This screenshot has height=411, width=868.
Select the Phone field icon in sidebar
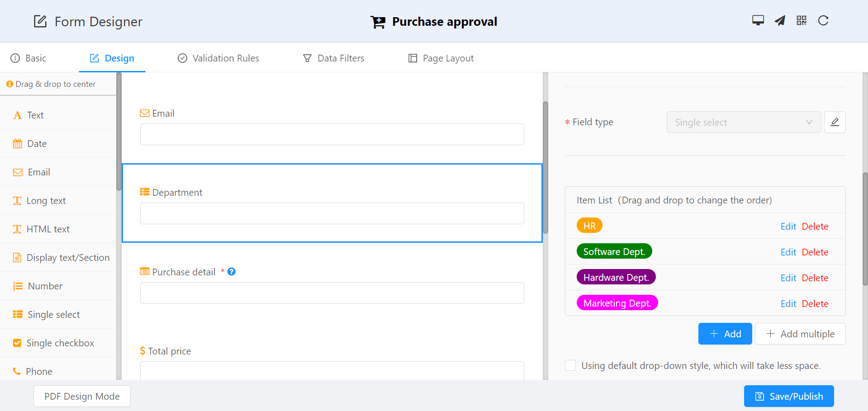tap(17, 371)
